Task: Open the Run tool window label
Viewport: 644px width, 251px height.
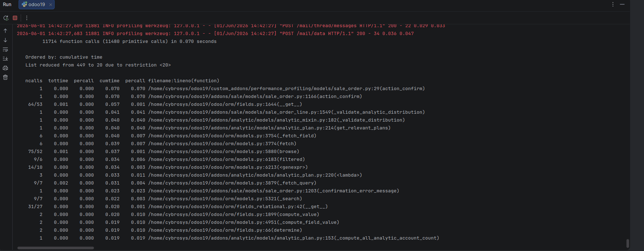Action: pos(7,5)
